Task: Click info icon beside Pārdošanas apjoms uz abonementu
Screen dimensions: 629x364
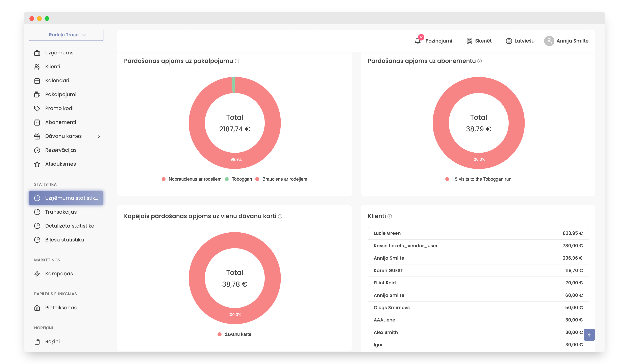Action: pyautogui.click(x=479, y=61)
